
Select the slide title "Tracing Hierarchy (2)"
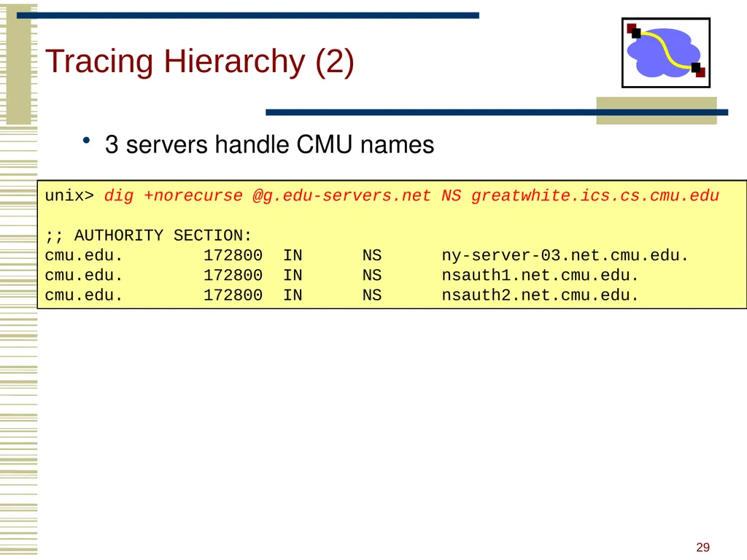(x=200, y=61)
